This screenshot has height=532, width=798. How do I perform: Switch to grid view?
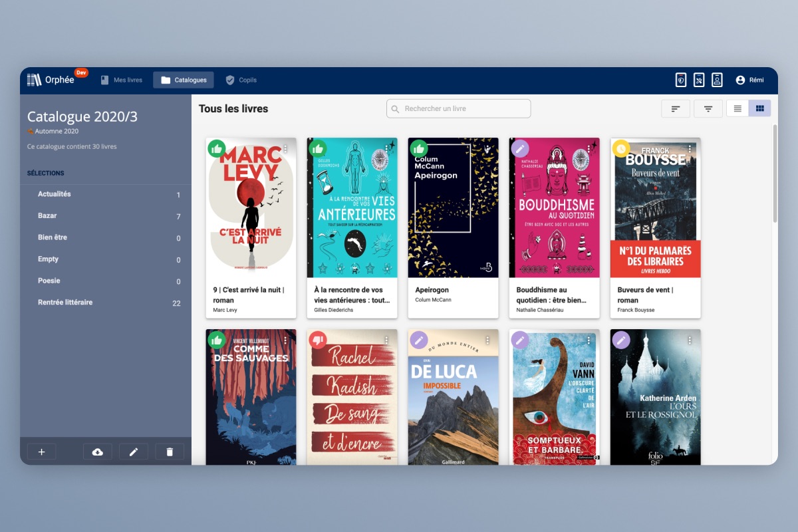coord(760,108)
